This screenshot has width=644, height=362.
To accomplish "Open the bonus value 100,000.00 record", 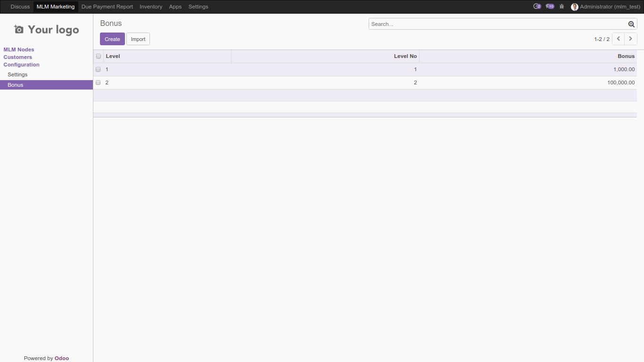I will pos(620,82).
